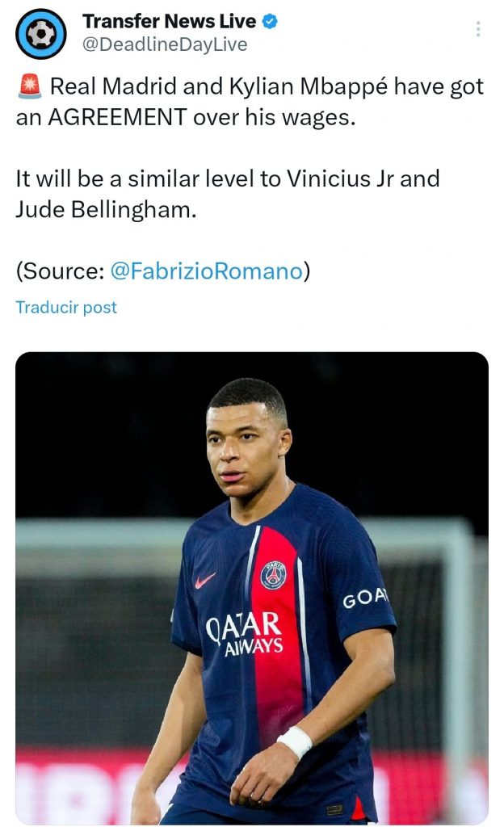Click the word AGREEMENT in the post
Viewport: 504px width, 827px height.
point(115,117)
